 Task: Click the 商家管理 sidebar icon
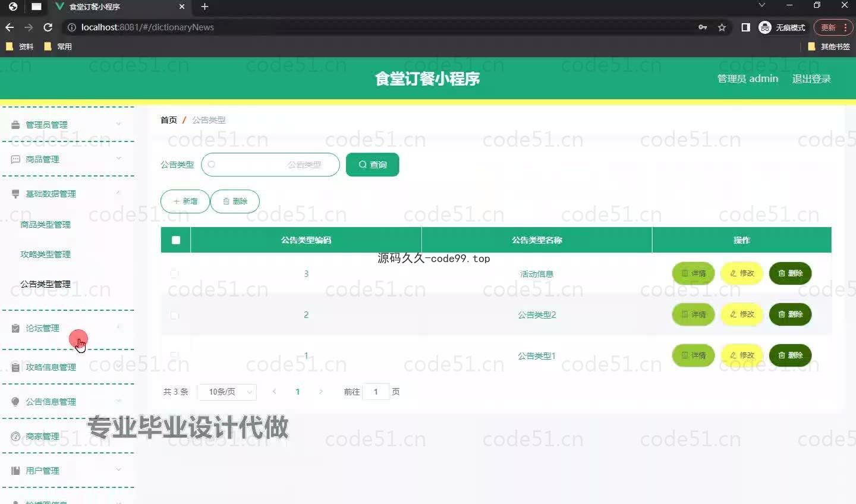15,436
